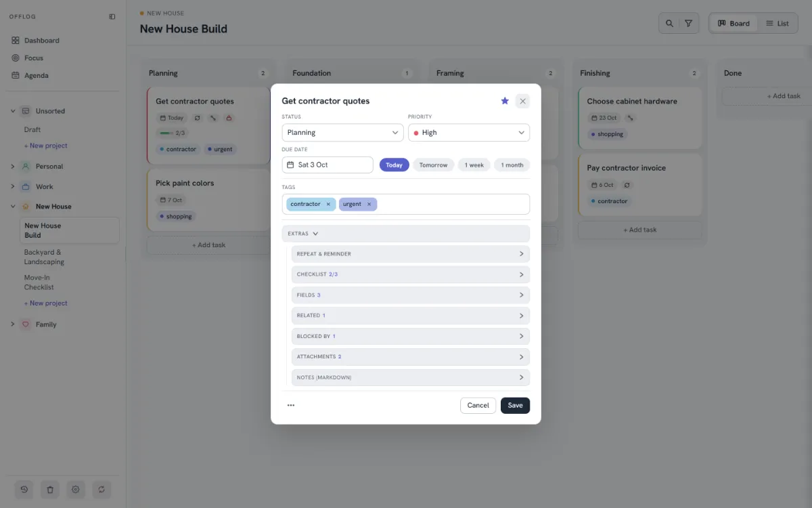Viewport: 812px width, 508px height.
Task: Set due date to 1 month
Action: click(x=512, y=165)
